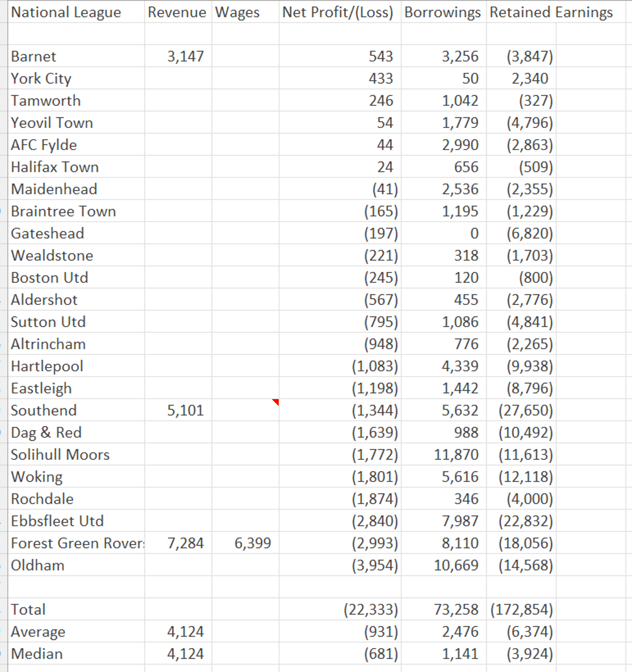Select Average borrowings 2,476
Viewport: 632px width, 672px height.
point(444,631)
